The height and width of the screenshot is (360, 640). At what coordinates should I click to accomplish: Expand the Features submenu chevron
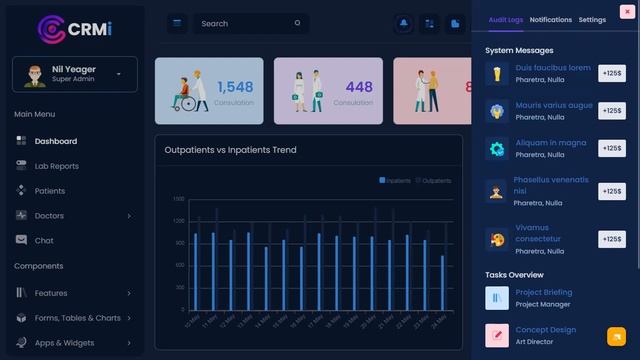[129, 293]
